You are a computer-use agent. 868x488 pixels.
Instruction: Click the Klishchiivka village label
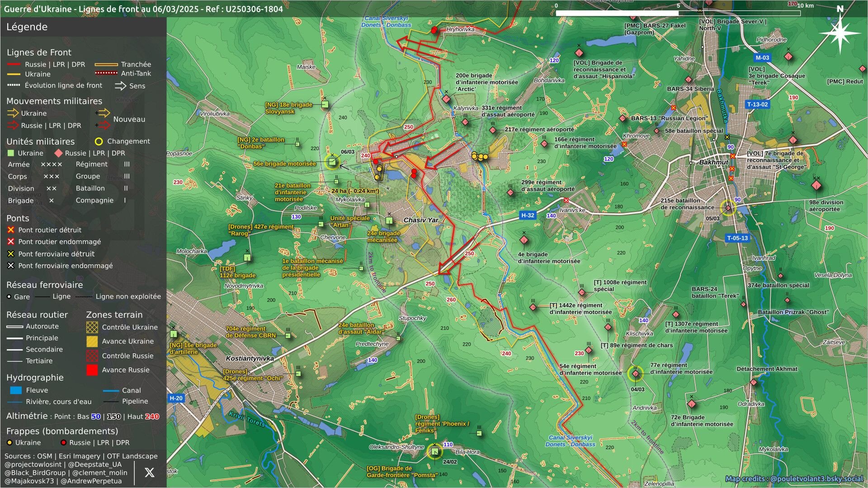pyautogui.click(x=639, y=333)
